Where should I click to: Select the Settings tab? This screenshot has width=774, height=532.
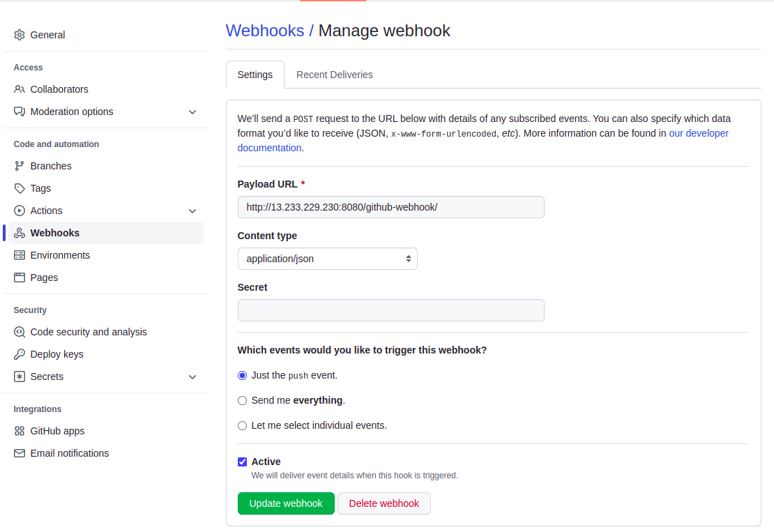255,75
